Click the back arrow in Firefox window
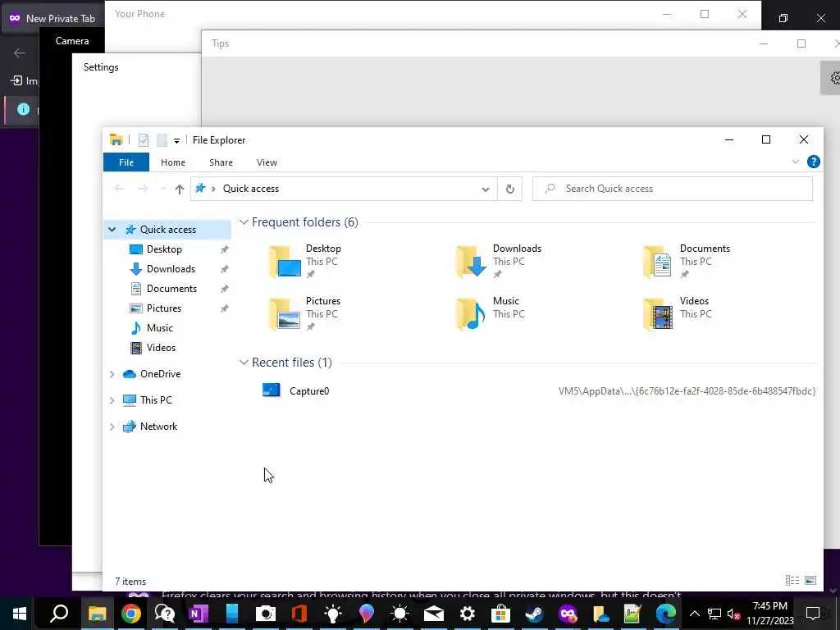The image size is (840, 630). [20, 52]
